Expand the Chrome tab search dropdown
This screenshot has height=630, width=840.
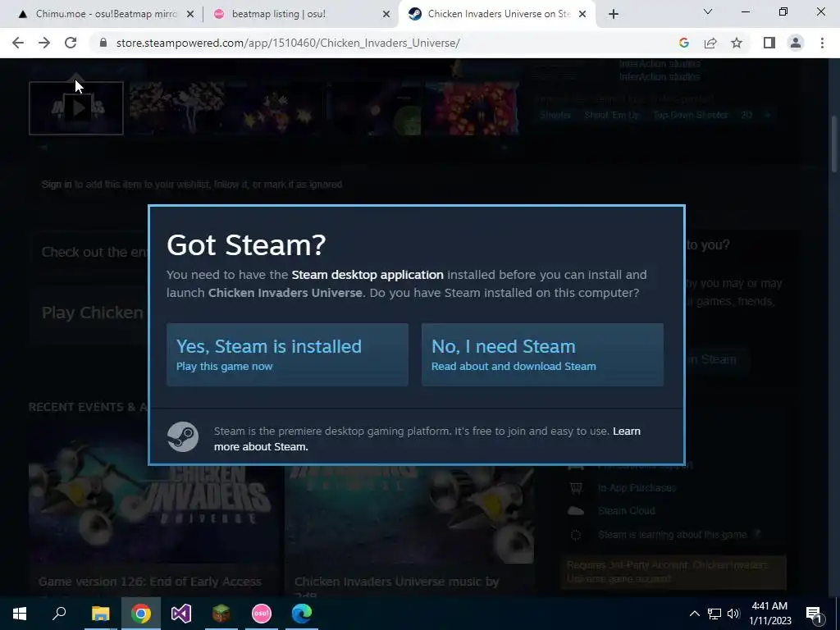[708, 11]
